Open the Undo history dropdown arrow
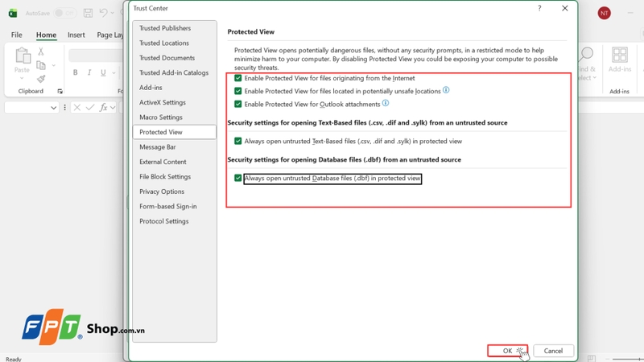This screenshot has height=362, width=644. 113,13
